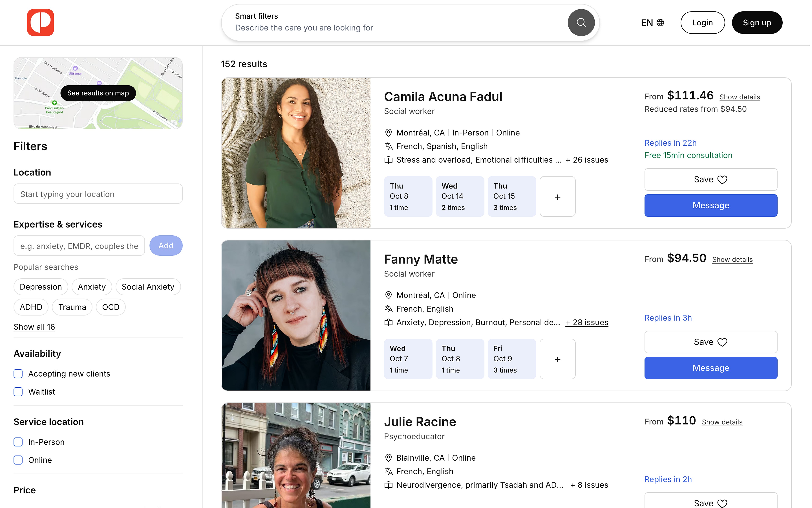Click the expertise and services input
This screenshot has width=812, height=508.
point(79,246)
